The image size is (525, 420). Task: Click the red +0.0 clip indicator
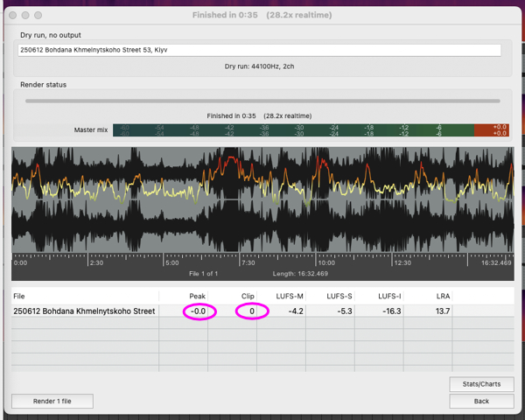(x=492, y=130)
